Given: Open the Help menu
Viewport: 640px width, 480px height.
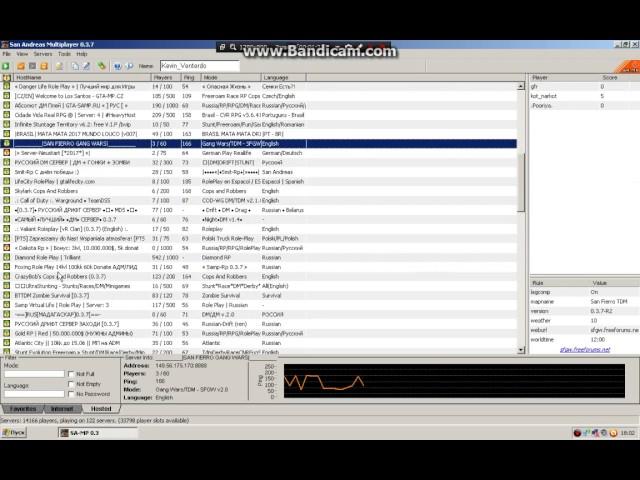Looking at the screenshot, I should 82,54.
